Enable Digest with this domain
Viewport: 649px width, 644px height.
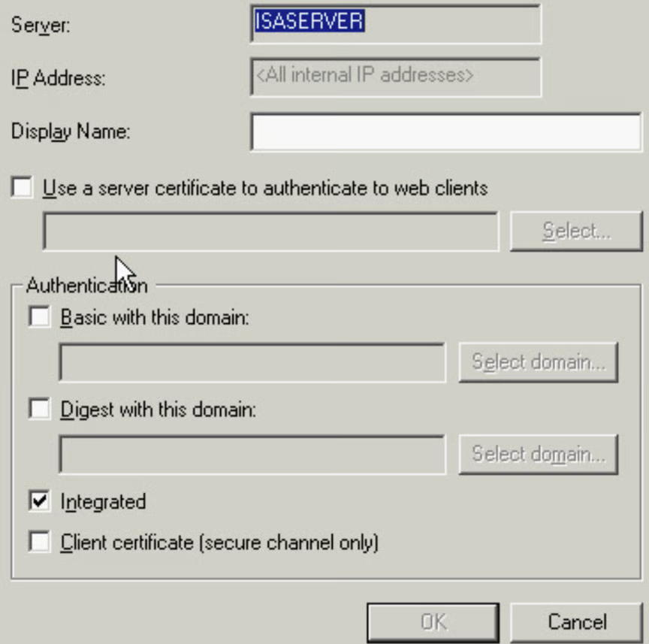pos(39,409)
